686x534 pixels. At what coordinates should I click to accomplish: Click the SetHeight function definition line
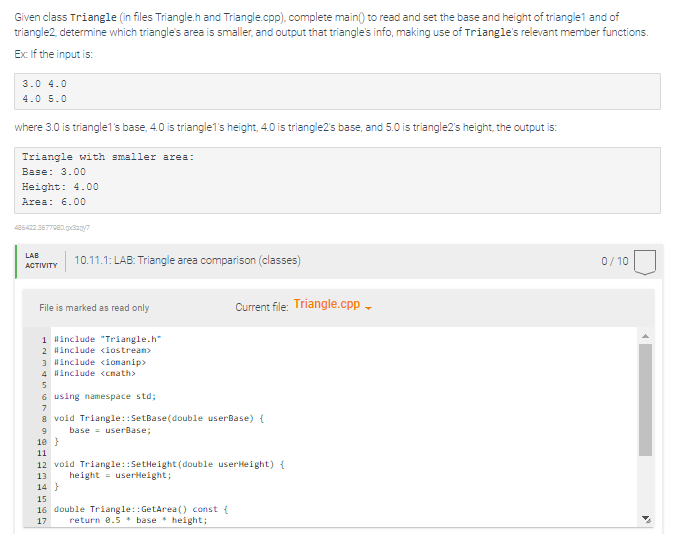coord(169,464)
